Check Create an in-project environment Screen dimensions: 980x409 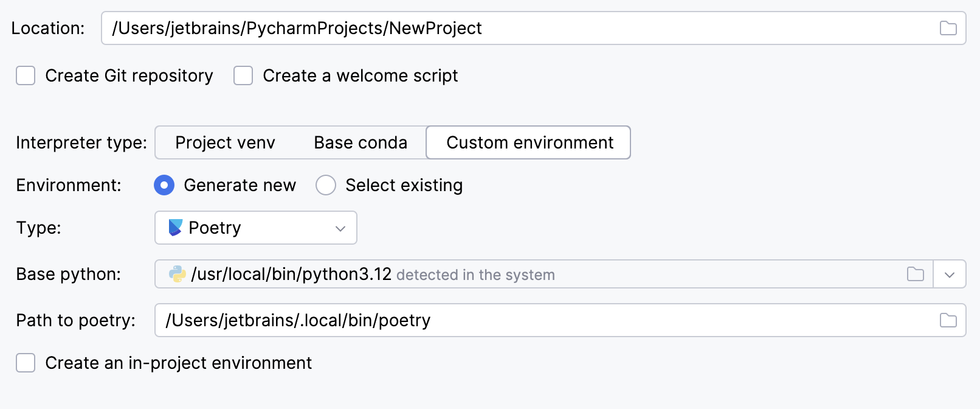26,363
